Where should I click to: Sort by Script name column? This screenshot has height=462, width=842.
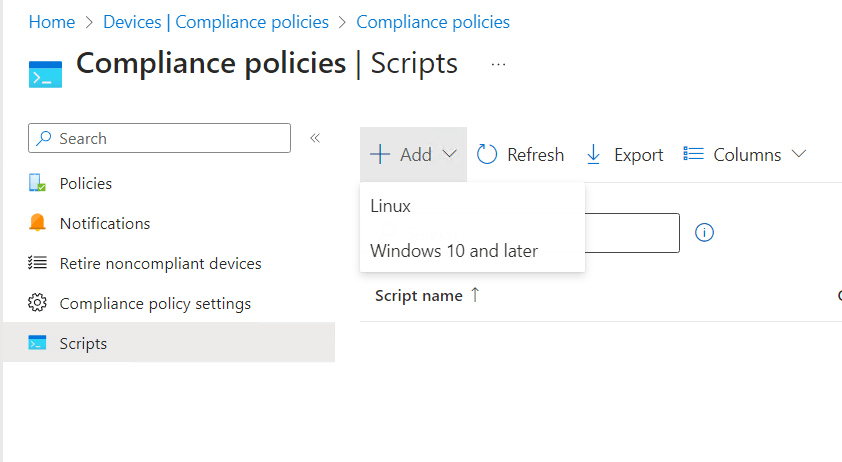coord(419,296)
